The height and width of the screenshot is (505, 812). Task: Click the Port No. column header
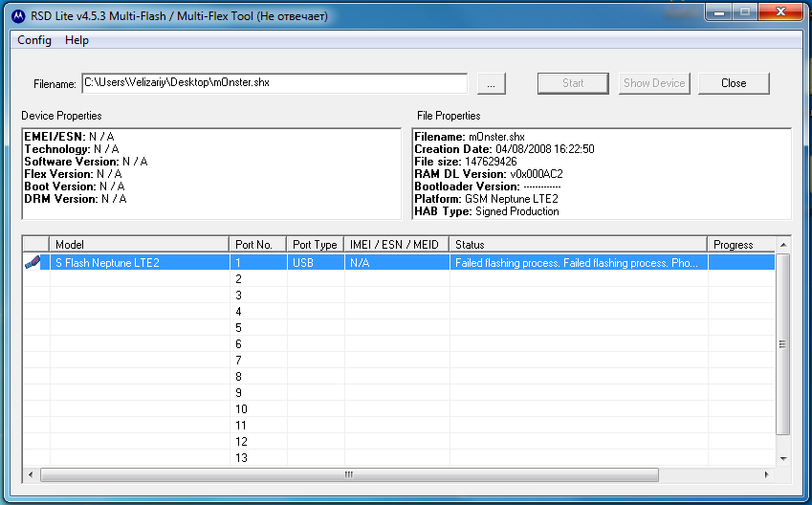click(x=258, y=245)
